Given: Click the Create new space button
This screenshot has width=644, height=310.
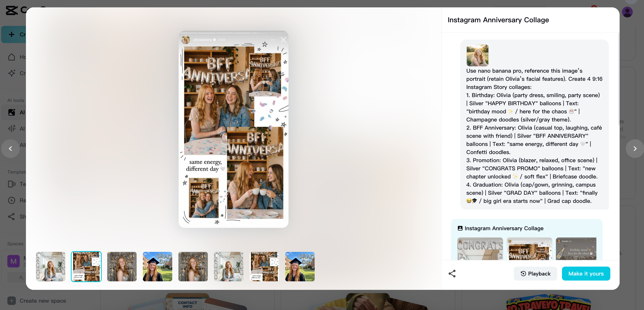Looking at the screenshot, I should (37, 301).
